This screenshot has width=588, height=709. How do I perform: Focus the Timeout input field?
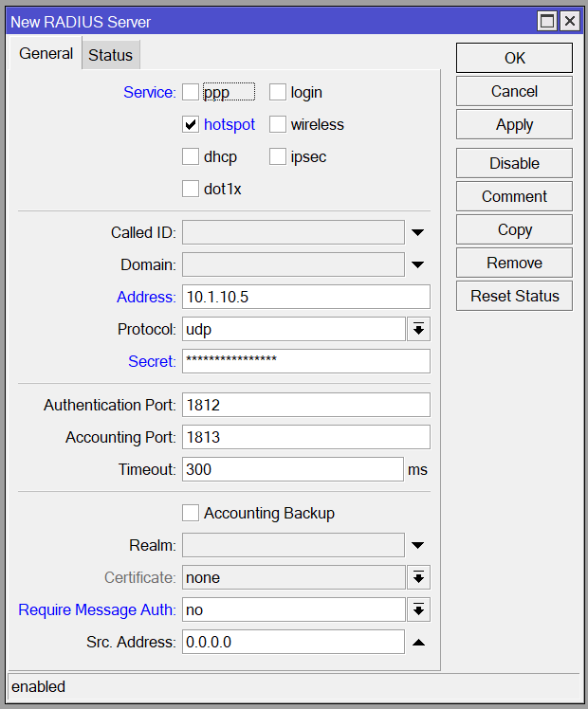click(293, 469)
